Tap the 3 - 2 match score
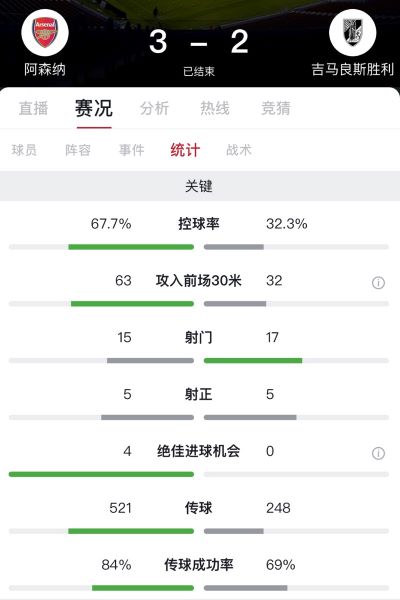This screenshot has width=400, height=600. pyautogui.click(x=199, y=41)
